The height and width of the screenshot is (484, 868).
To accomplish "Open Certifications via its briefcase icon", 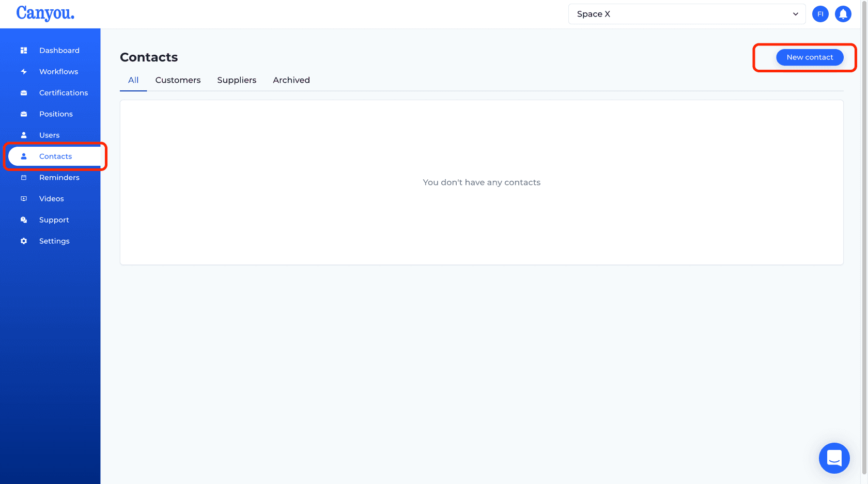I will pyautogui.click(x=24, y=92).
